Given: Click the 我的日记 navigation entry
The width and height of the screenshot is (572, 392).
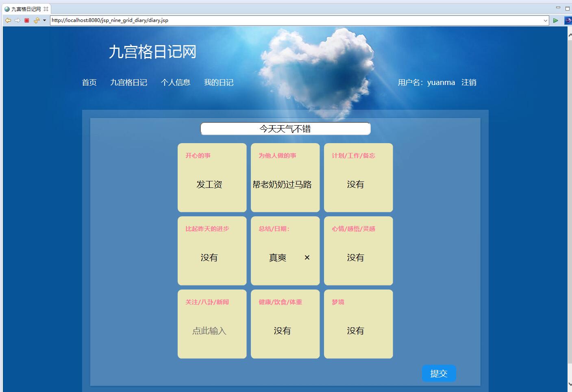Looking at the screenshot, I should tap(219, 83).
